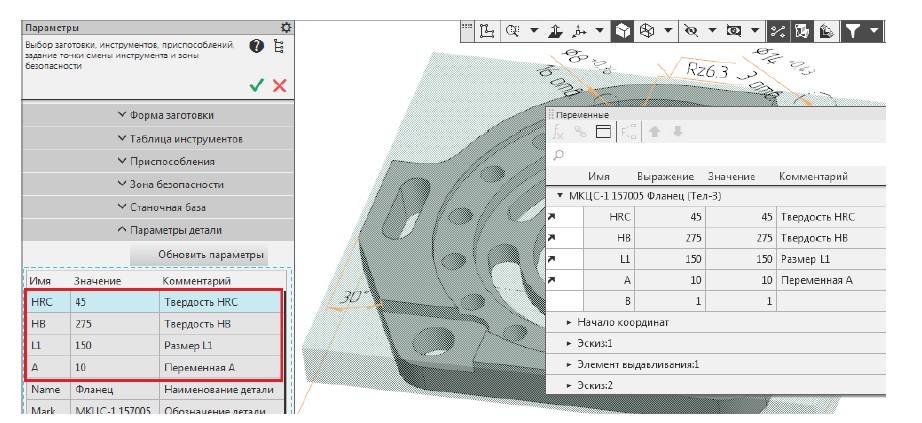Open help with the question mark icon
Image resolution: width=922 pixels, height=423 pixels.
257,46
